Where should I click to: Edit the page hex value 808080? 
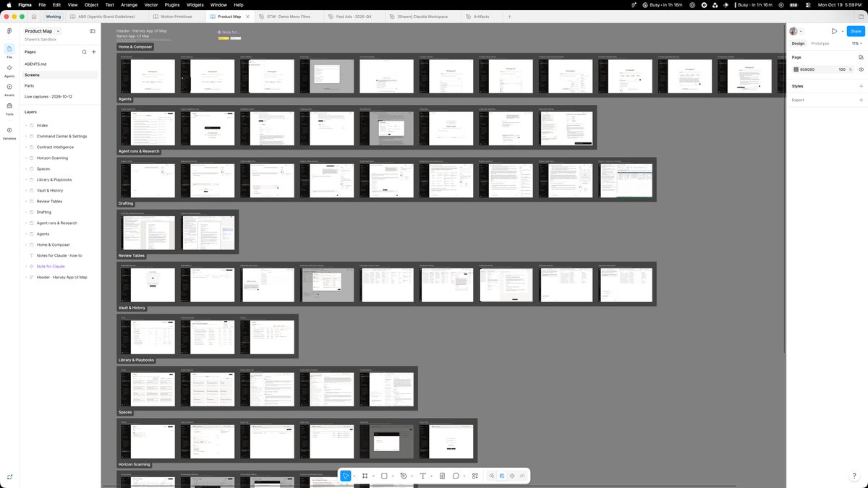pyautogui.click(x=807, y=69)
